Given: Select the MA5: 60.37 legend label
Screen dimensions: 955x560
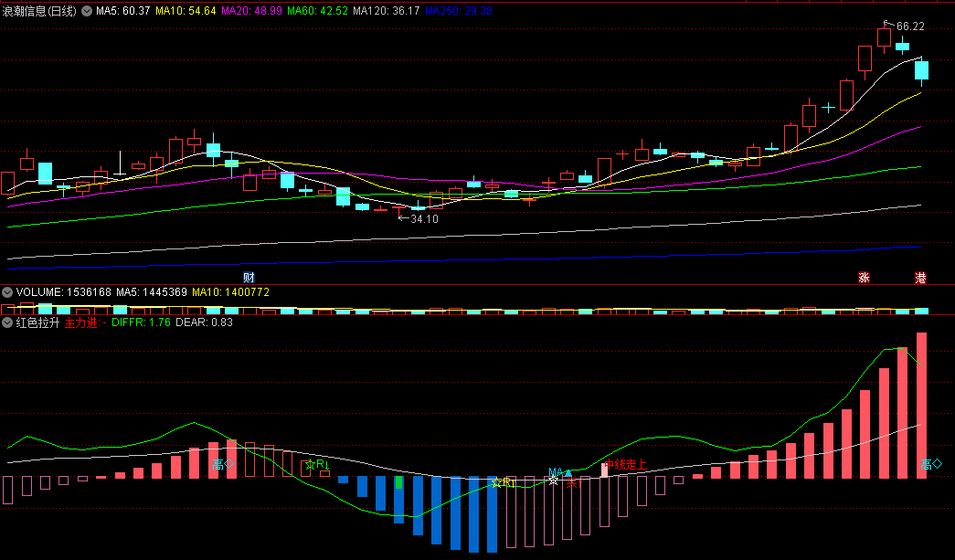Looking at the screenshot, I should tap(123, 11).
